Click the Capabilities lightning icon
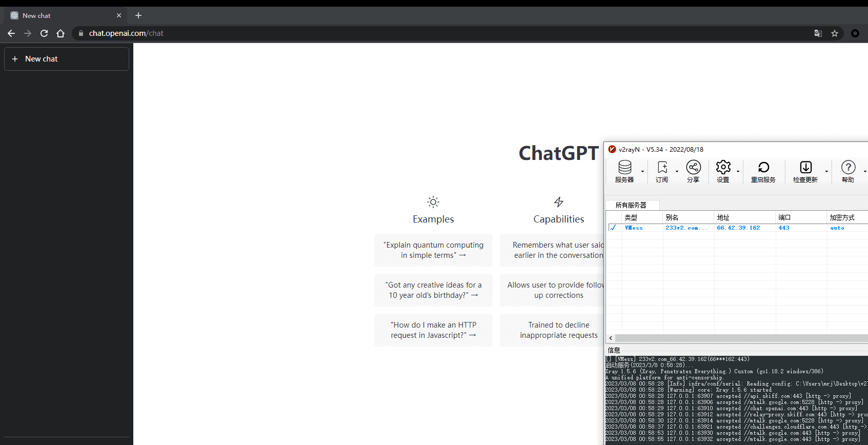The image size is (868, 445). click(x=559, y=202)
